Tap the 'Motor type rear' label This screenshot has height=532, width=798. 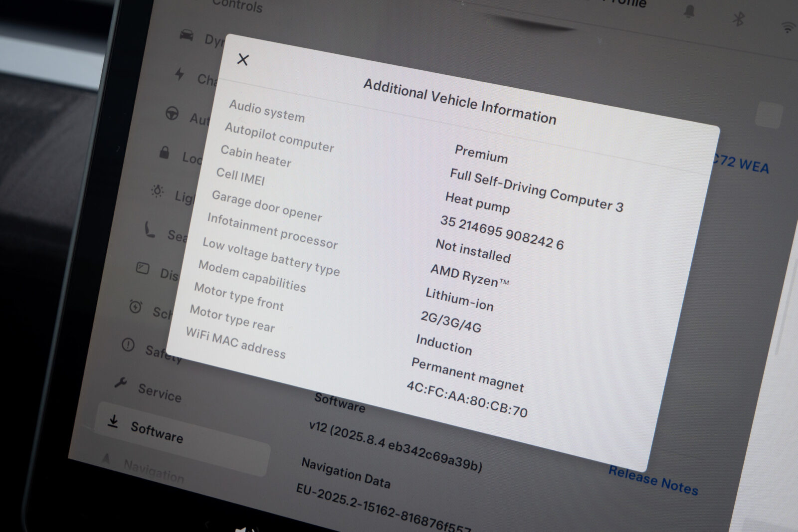(232, 319)
